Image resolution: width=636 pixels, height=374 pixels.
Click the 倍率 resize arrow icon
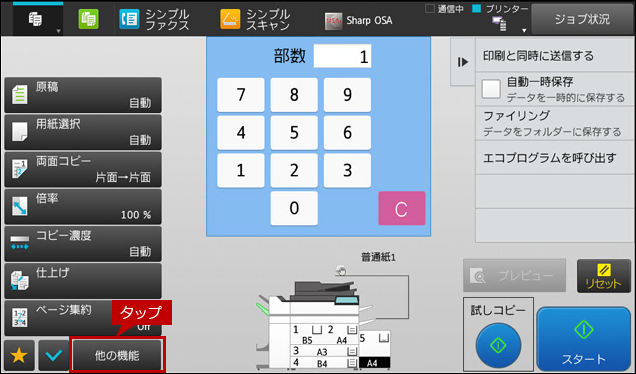(19, 206)
